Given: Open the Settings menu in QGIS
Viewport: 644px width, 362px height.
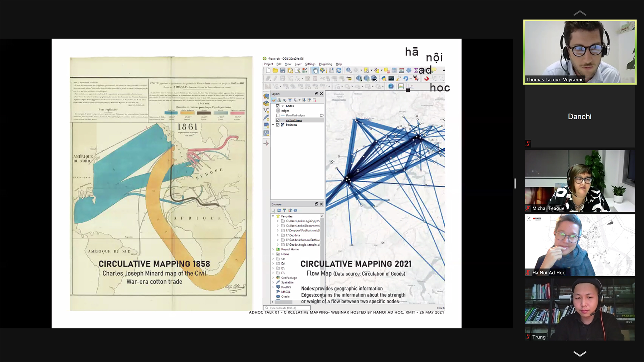Looking at the screenshot, I should click(x=310, y=64).
